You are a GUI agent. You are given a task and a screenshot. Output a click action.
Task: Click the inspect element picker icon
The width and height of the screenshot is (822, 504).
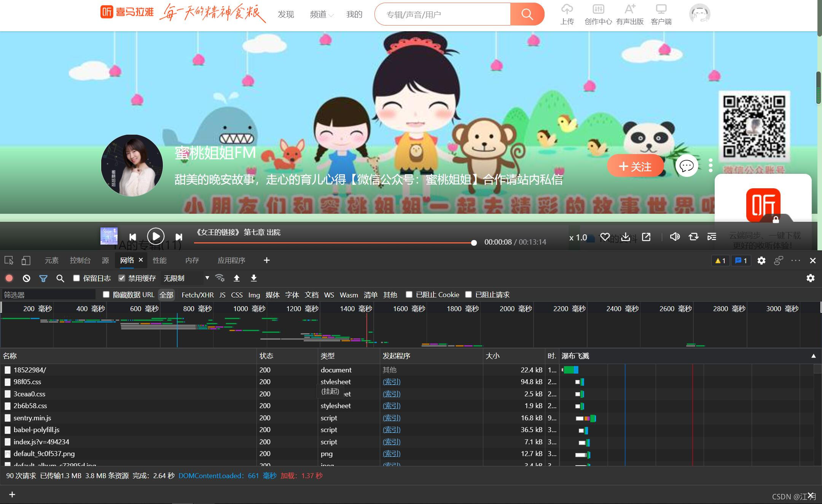click(x=9, y=261)
